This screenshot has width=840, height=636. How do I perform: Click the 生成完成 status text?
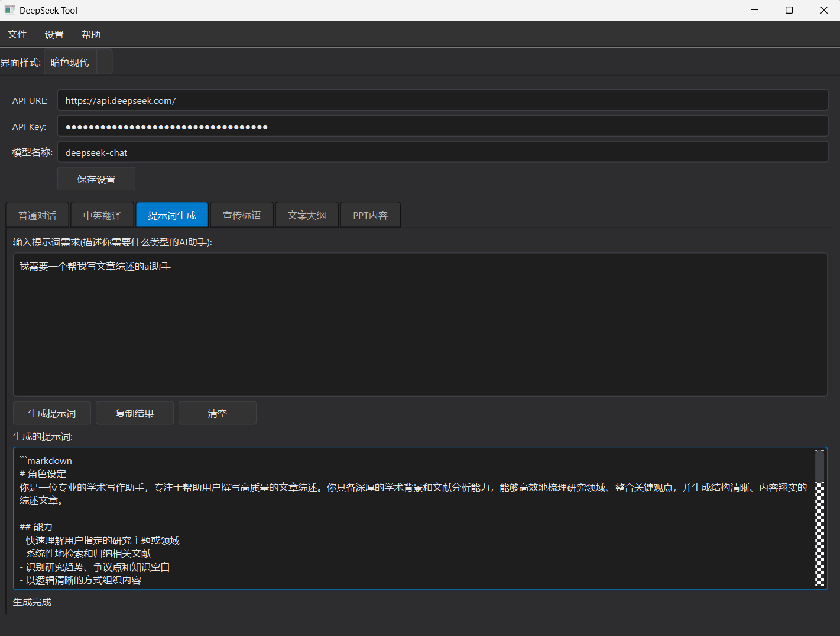click(x=32, y=602)
